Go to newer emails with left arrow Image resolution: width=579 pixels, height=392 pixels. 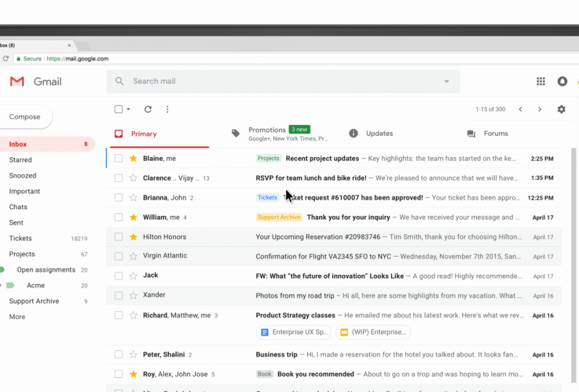(x=520, y=109)
